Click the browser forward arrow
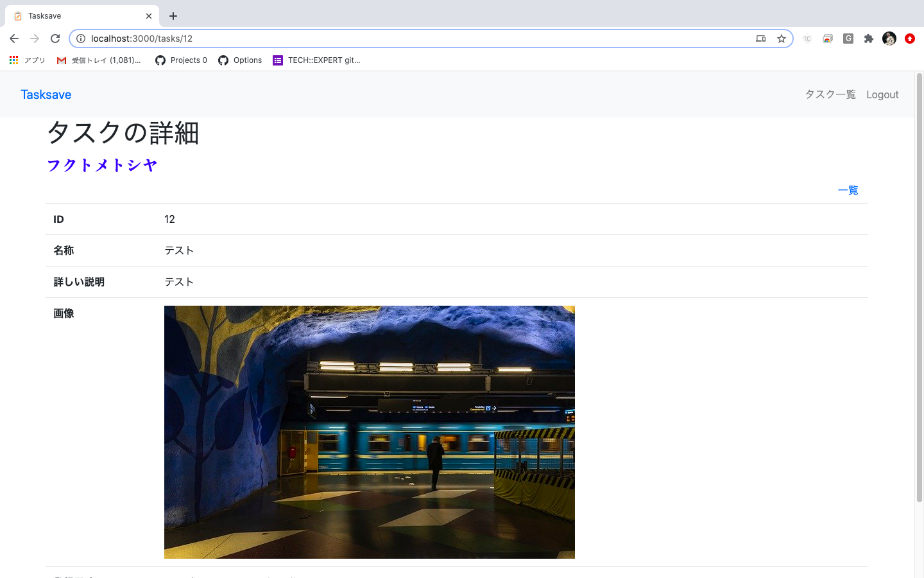The width and height of the screenshot is (924, 578). (35, 39)
